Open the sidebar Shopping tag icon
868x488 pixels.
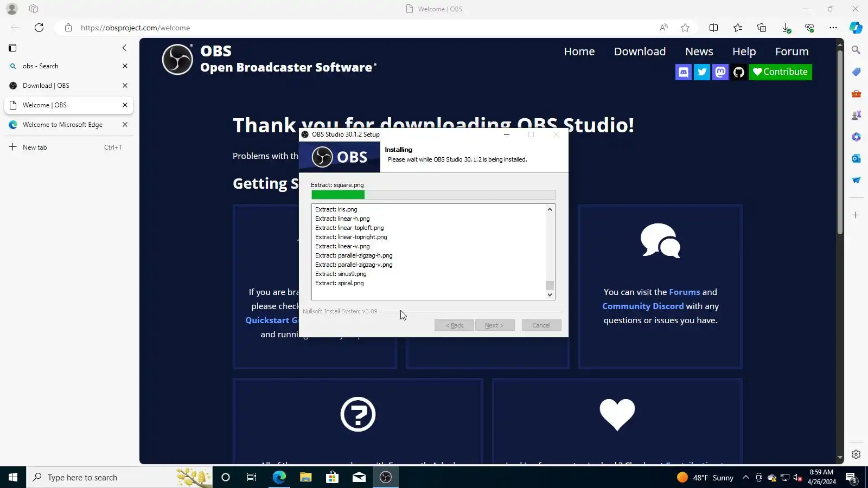point(856,72)
